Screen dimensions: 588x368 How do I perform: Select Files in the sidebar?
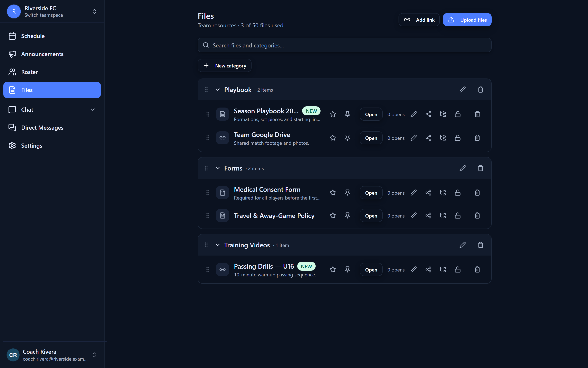click(x=52, y=90)
